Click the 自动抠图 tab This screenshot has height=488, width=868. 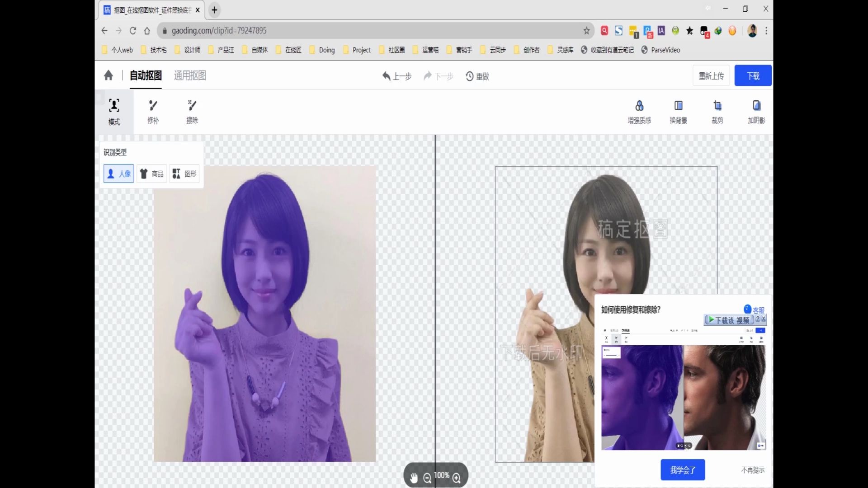pyautogui.click(x=146, y=75)
